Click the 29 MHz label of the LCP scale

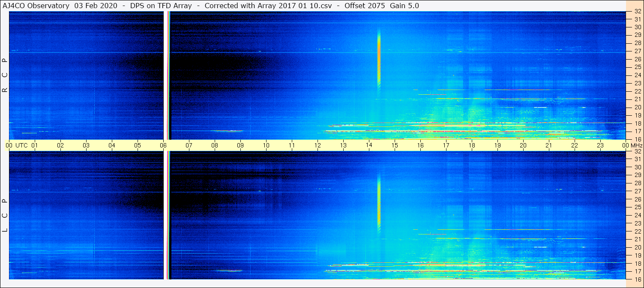click(638, 175)
